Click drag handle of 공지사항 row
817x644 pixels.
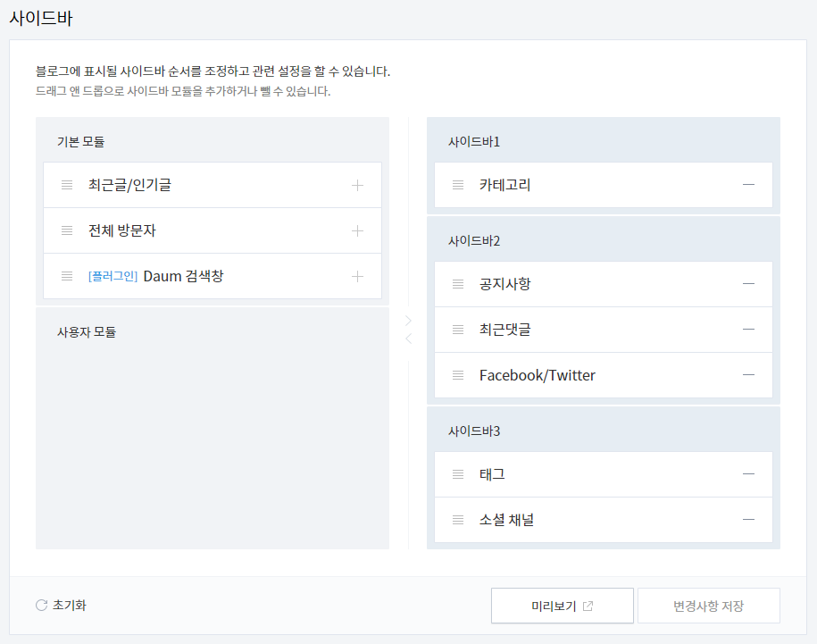[458, 284]
